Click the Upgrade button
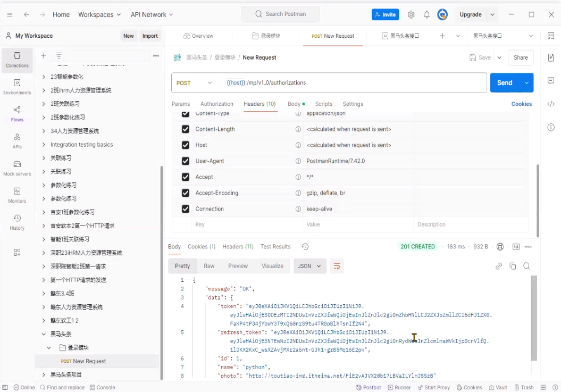 tap(471, 15)
